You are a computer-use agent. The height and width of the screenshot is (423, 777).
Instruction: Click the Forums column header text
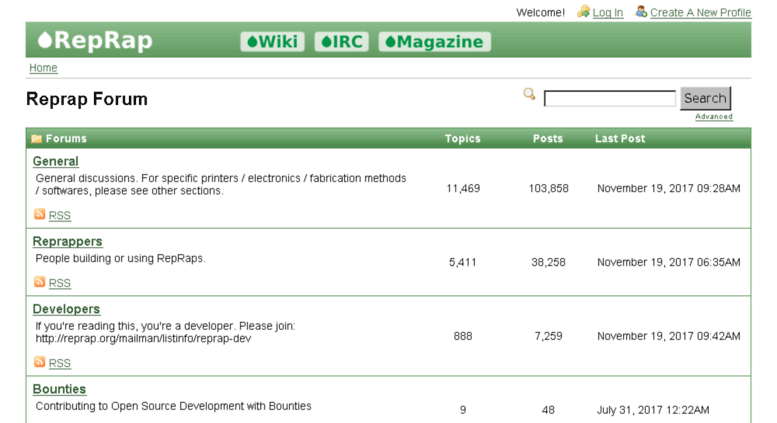pyautogui.click(x=66, y=139)
